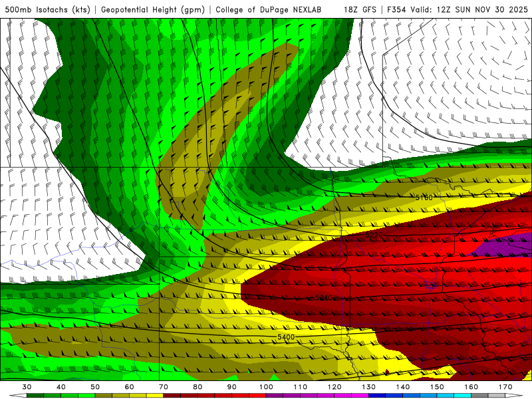Click the '500mb Isotachs (kts)' title text
Viewport: 532px width, 399px height.
47,9
